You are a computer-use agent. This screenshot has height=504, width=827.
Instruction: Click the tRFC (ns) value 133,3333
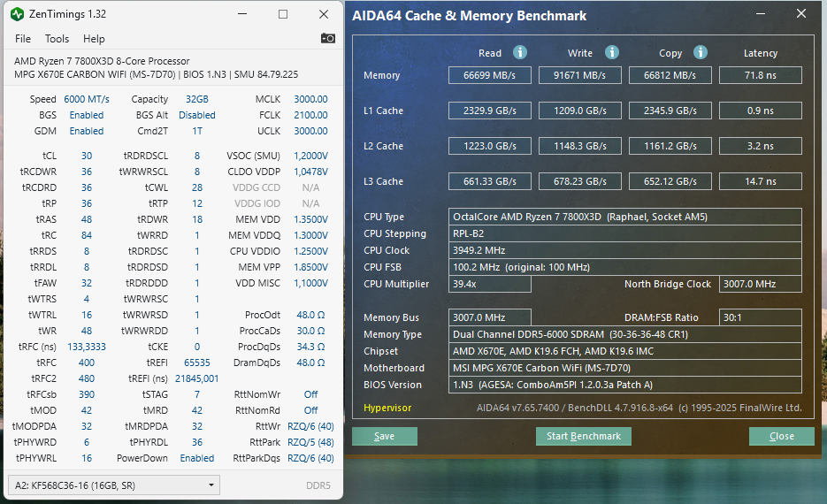pyautogui.click(x=87, y=347)
